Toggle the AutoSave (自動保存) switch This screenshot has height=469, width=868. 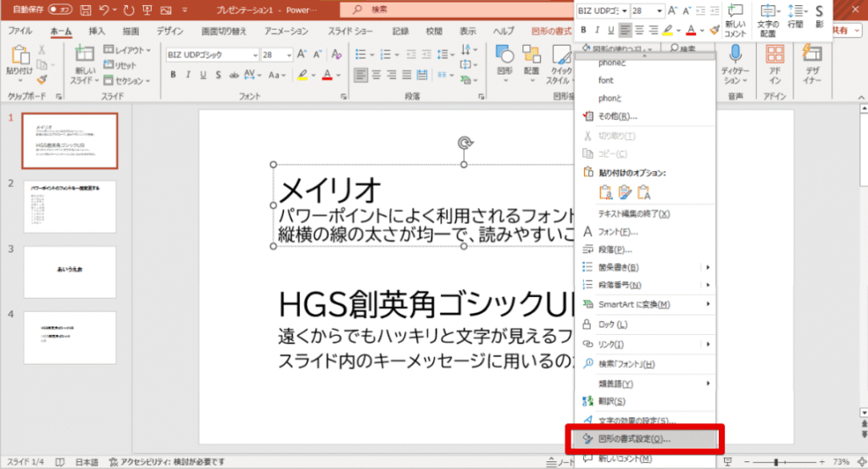60,9
